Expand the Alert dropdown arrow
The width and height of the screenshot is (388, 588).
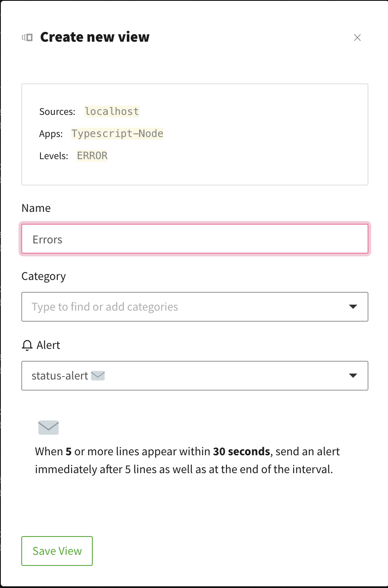(x=353, y=376)
